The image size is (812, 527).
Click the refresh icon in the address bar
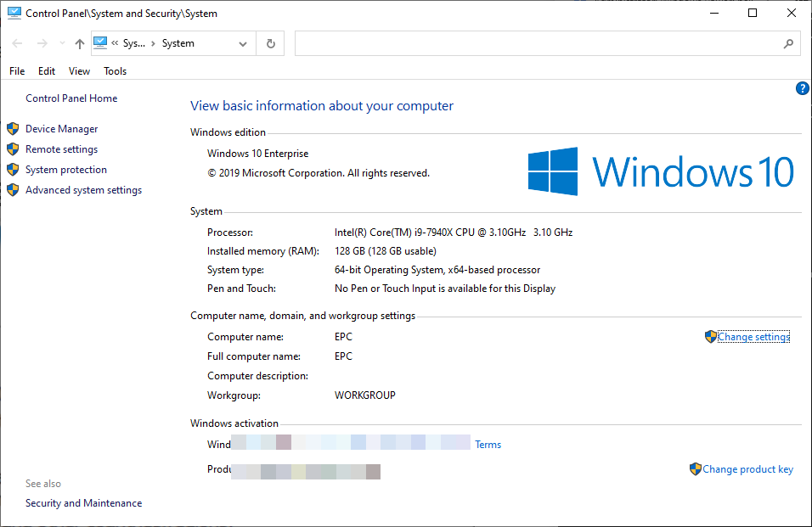pyautogui.click(x=269, y=42)
